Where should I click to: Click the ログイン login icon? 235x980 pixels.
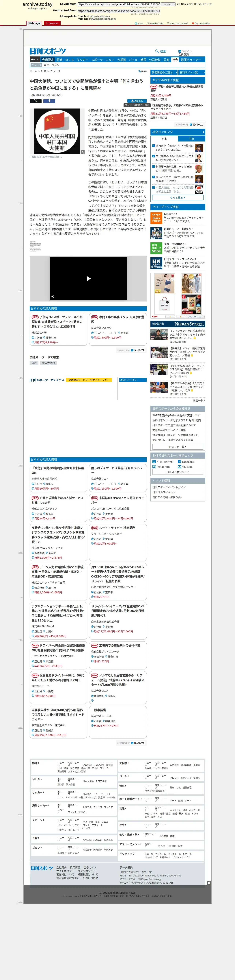[180, 51]
